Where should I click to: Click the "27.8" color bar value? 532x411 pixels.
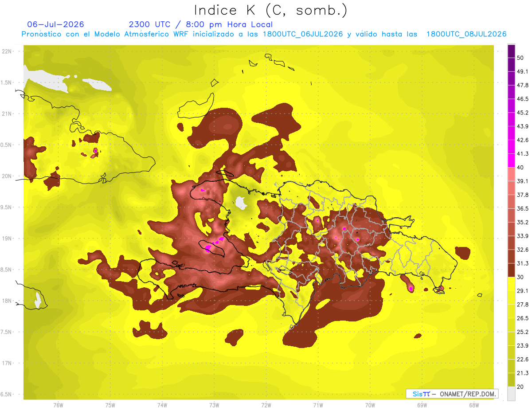click(522, 304)
